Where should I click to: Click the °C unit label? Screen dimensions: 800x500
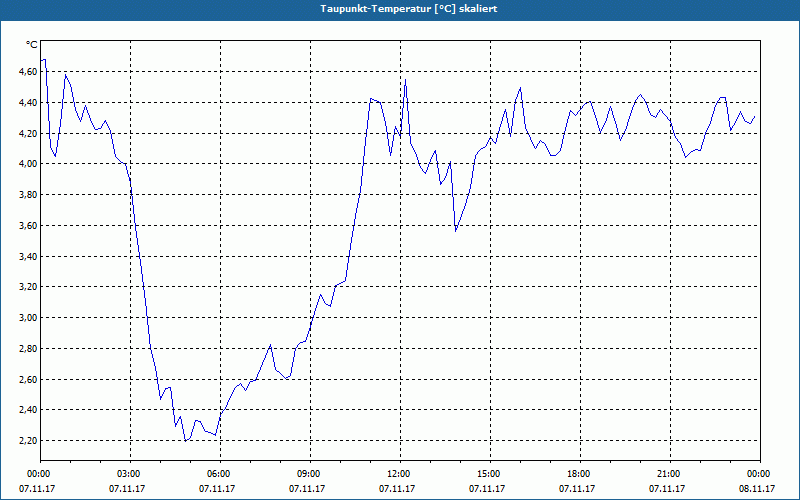tap(32, 45)
